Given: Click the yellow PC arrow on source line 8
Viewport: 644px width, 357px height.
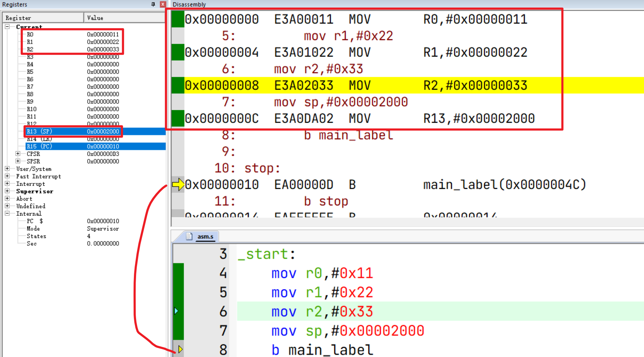Looking at the screenshot, I should click(180, 349).
